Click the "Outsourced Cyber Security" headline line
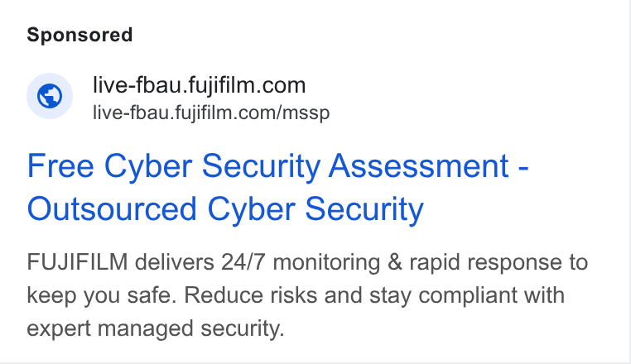 [x=225, y=209]
